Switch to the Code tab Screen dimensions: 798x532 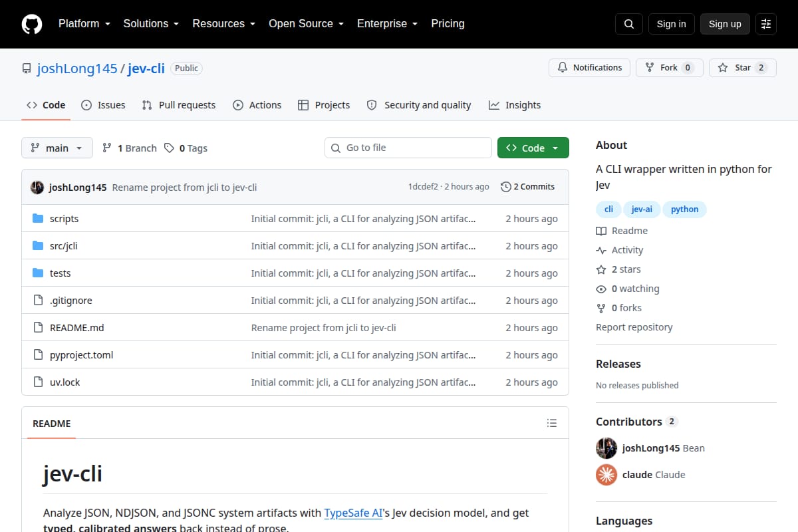(x=46, y=105)
